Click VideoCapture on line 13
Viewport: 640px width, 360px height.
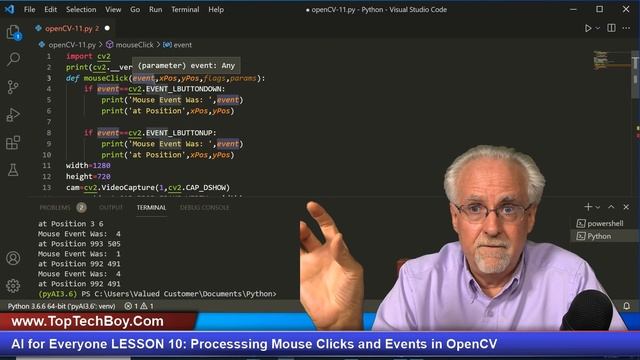click(128, 187)
